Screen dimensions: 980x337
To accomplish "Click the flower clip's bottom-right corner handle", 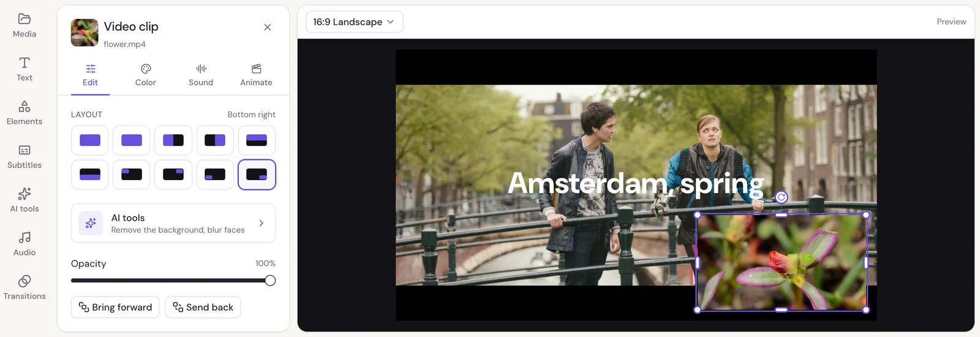I will click(866, 310).
